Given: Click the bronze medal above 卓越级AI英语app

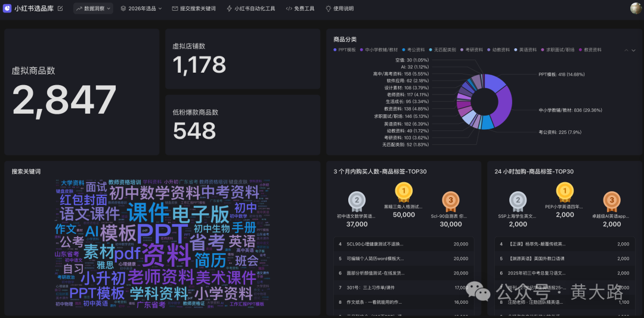Looking at the screenshot, I should [612, 200].
